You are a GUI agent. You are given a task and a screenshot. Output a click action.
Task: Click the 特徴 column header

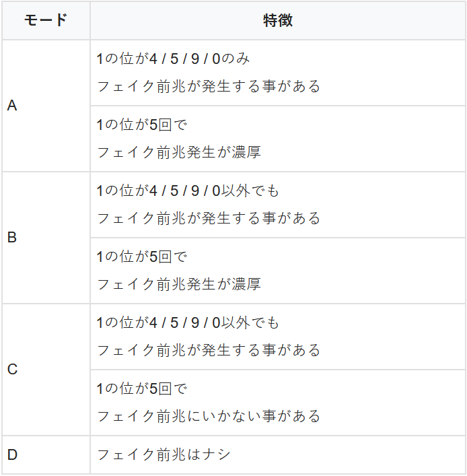tap(278, 20)
